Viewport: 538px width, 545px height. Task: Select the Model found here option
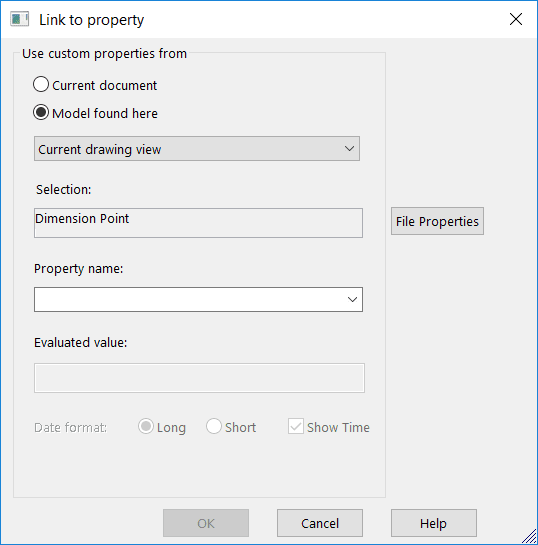pyautogui.click(x=41, y=112)
